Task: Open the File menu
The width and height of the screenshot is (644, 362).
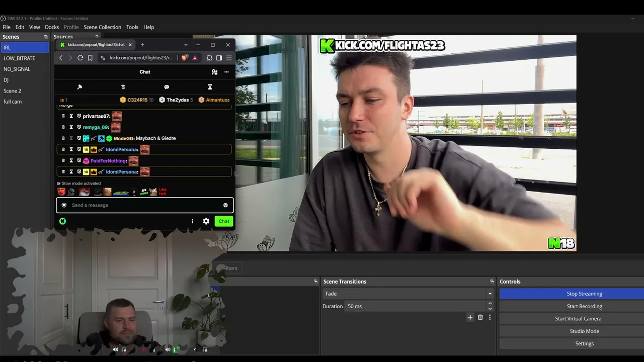Action: 7,27
